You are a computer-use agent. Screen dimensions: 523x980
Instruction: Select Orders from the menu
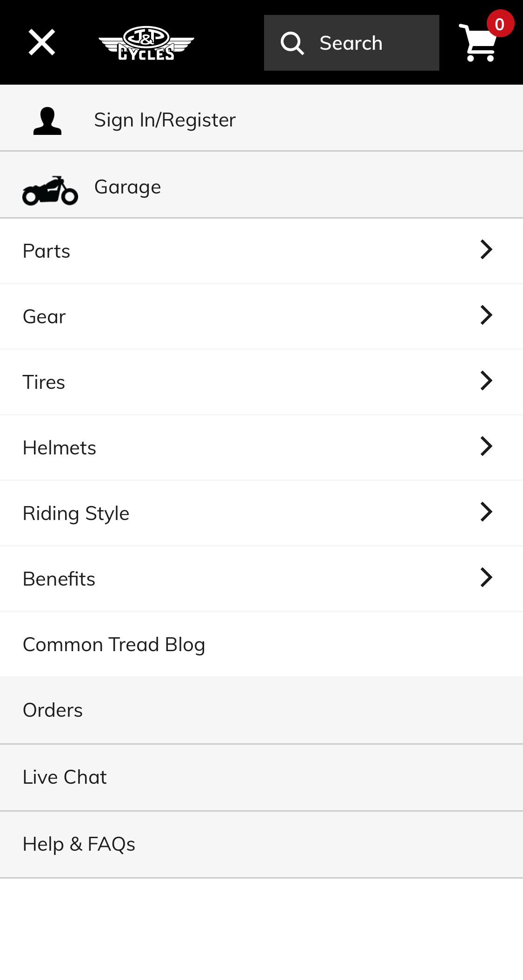(53, 710)
